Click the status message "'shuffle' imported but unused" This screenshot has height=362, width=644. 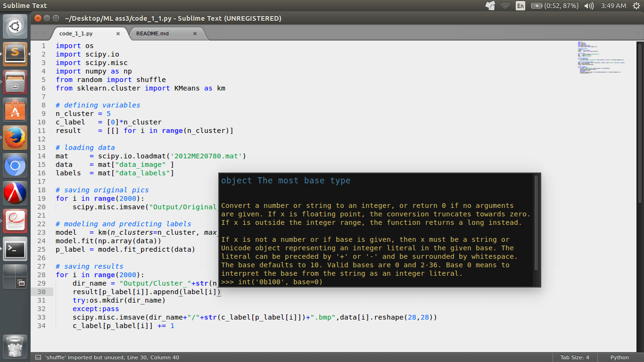coord(84,357)
